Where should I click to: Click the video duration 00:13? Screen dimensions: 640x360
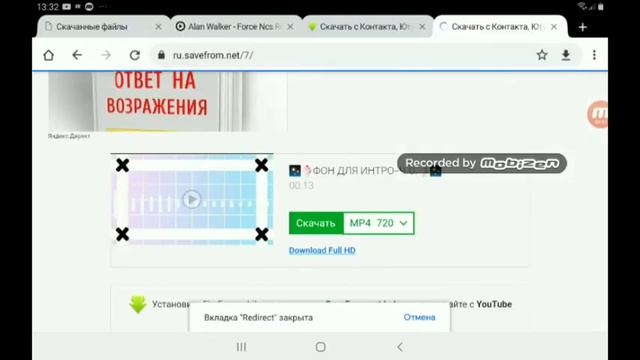pos(301,186)
